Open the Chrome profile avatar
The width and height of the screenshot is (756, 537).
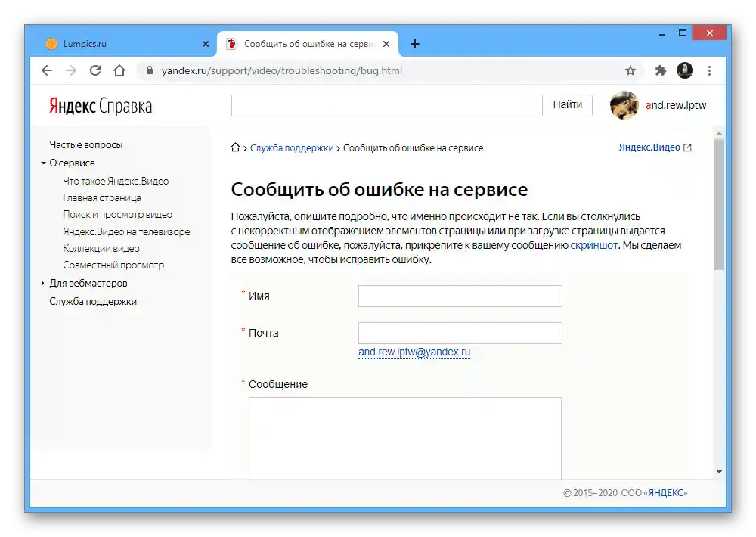[685, 70]
